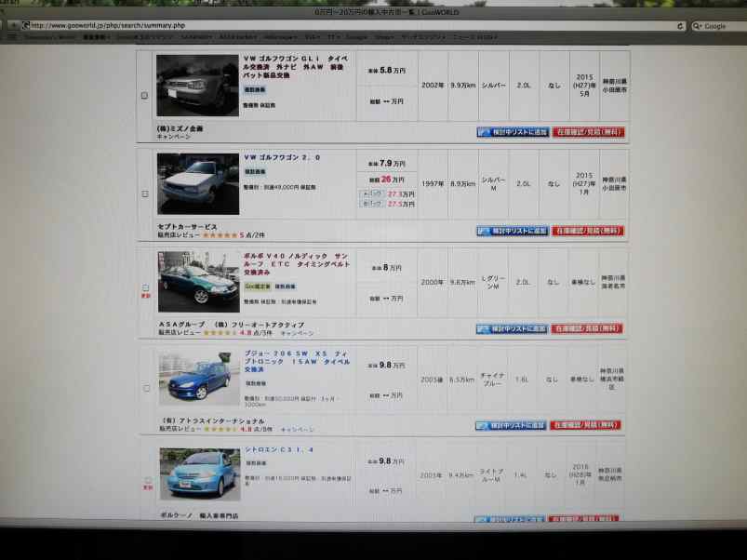747x560 pixels.
Task: Click the 8万円 price of Volvo V40
Action: pyautogui.click(x=387, y=268)
